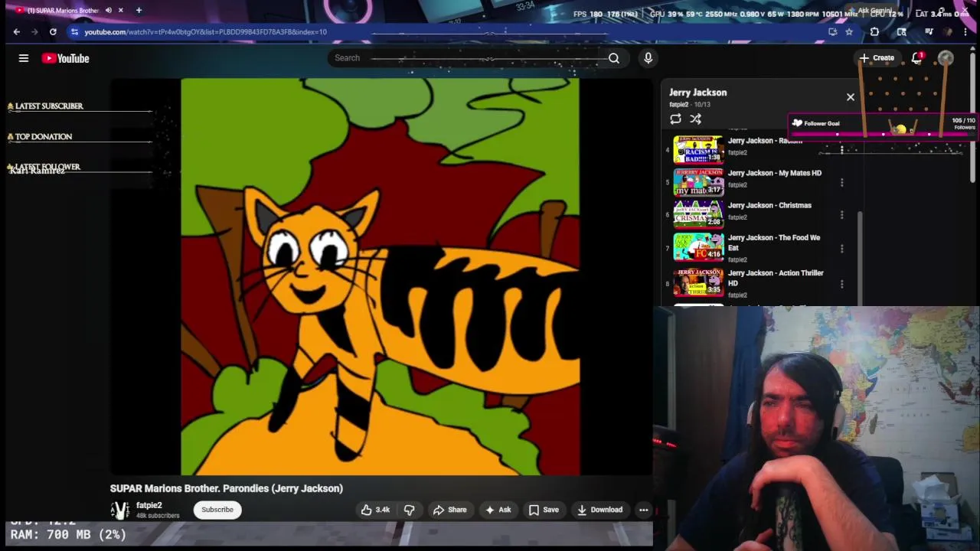Start voice search with the microphone
The height and width of the screenshot is (551, 980).
(648, 58)
